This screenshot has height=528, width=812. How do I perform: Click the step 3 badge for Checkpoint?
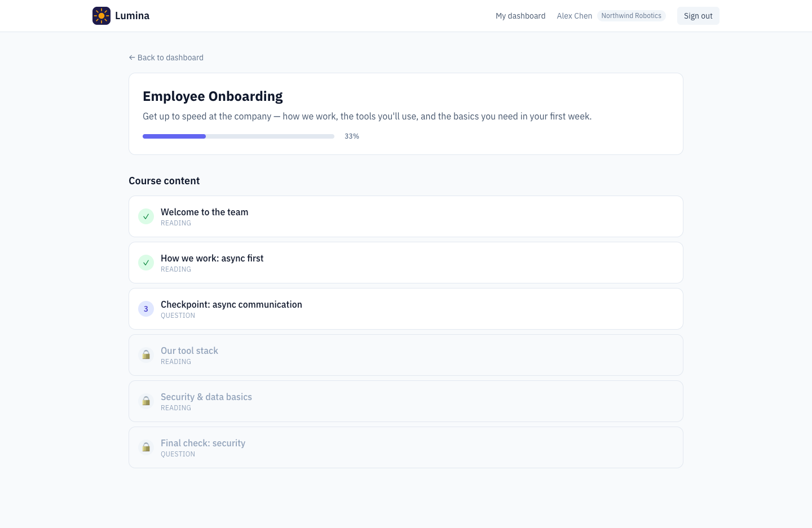pos(146,309)
